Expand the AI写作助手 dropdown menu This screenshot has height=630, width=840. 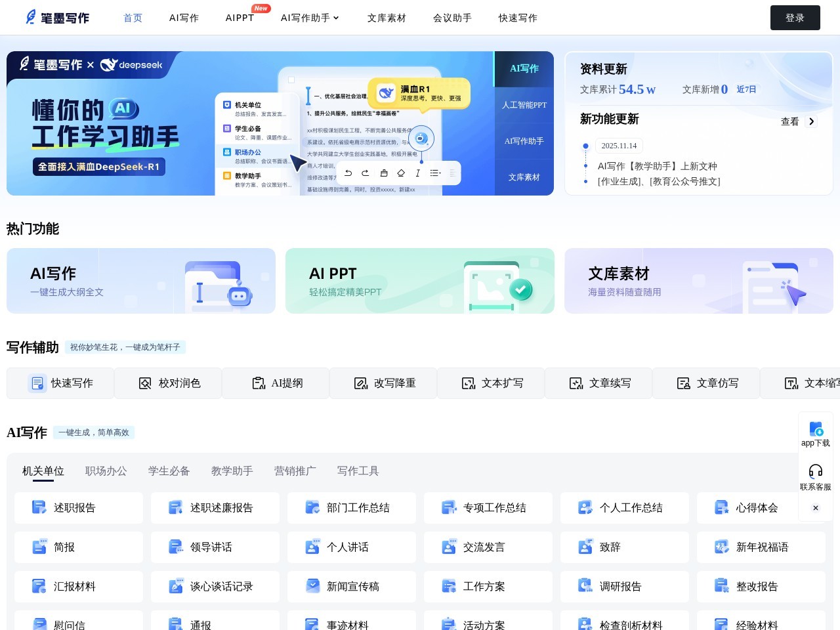(310, 18)
